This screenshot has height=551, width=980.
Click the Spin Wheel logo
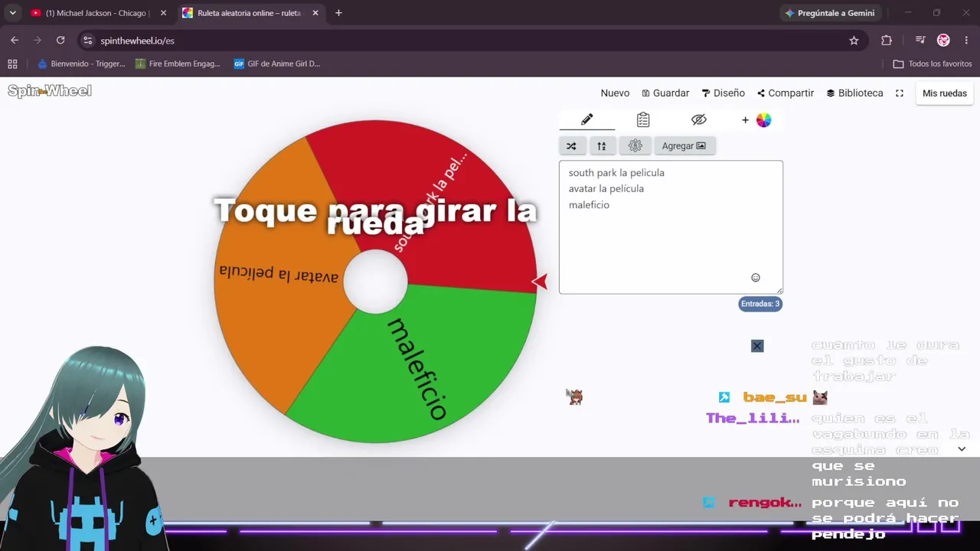click(50, 91)
